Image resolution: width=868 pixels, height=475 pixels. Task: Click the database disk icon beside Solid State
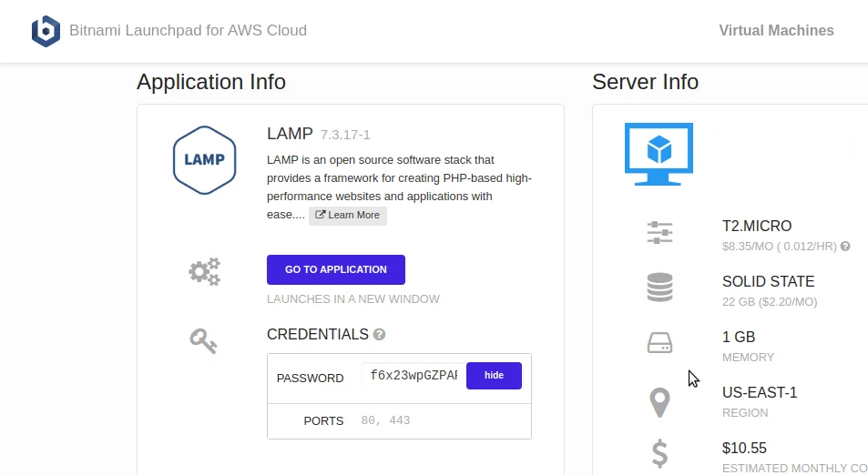[659, 288]
